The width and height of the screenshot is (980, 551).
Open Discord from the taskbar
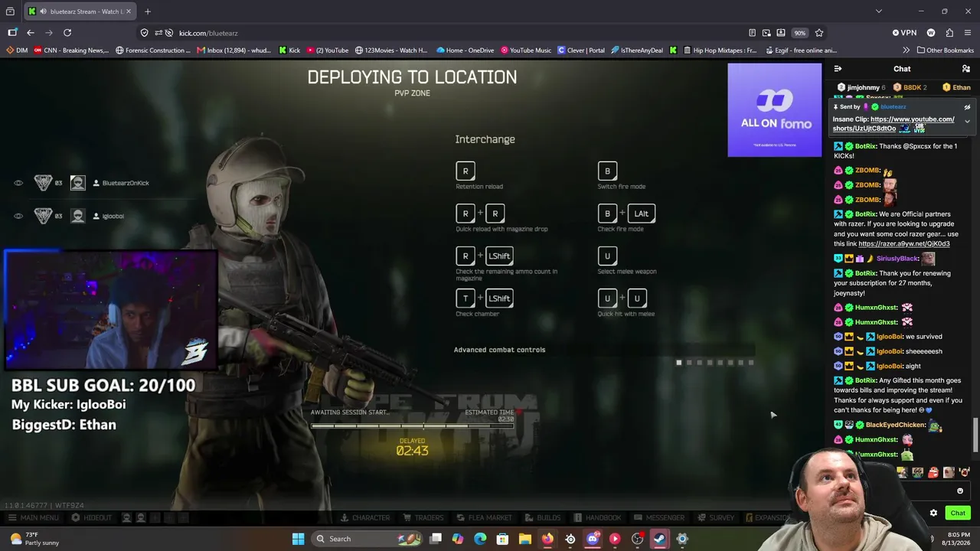593,539
